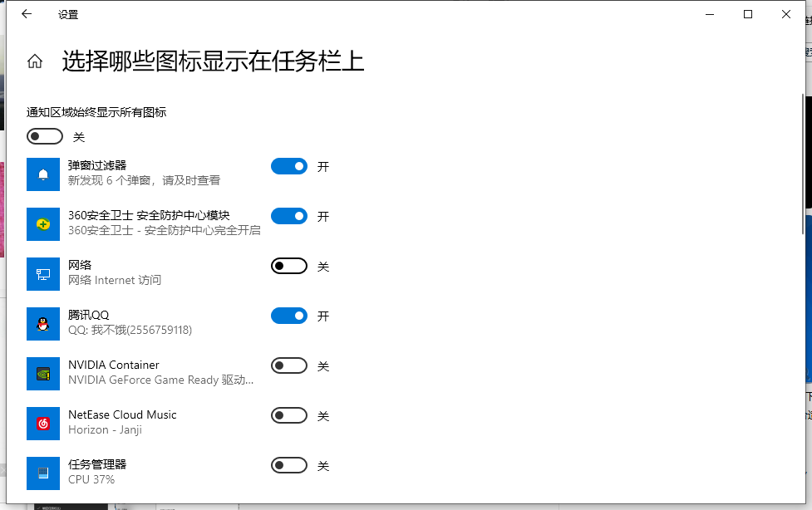
Task: Enable 通知区域始终显示所有图标 toggle
Action: click(x=45, y=136)
